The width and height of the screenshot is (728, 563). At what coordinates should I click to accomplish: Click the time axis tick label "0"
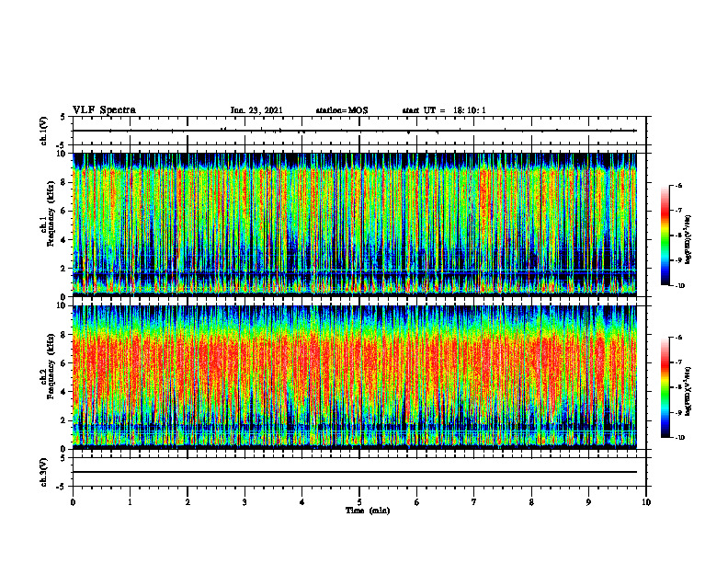tap(73, 502)
